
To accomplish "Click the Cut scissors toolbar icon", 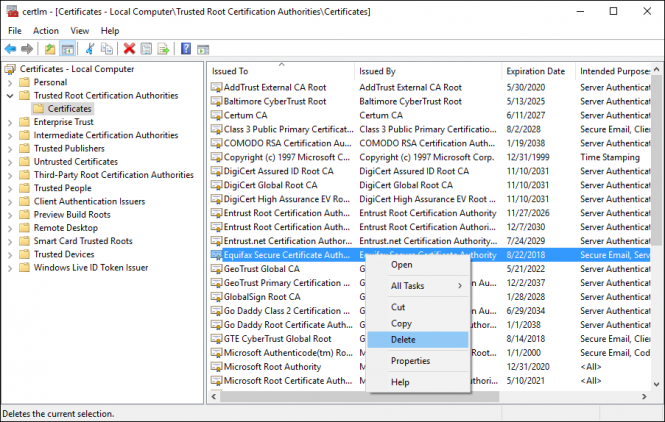I will pos(89,49).
